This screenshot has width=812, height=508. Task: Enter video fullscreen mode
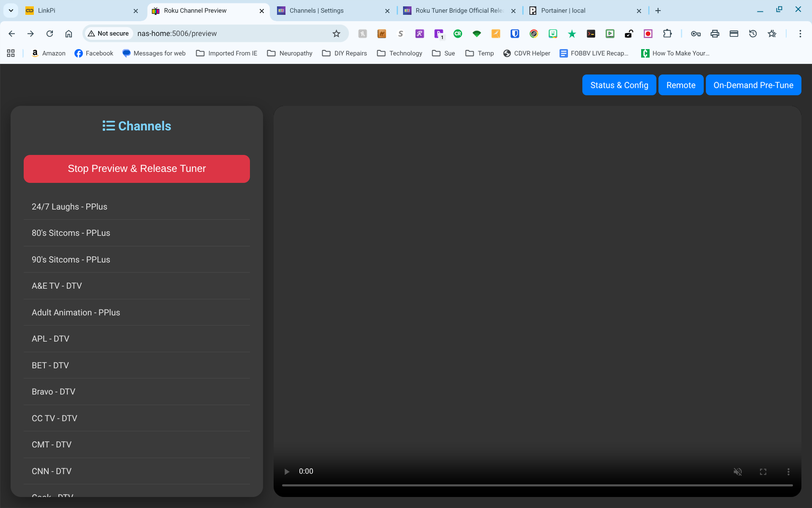tap(763, 472)
